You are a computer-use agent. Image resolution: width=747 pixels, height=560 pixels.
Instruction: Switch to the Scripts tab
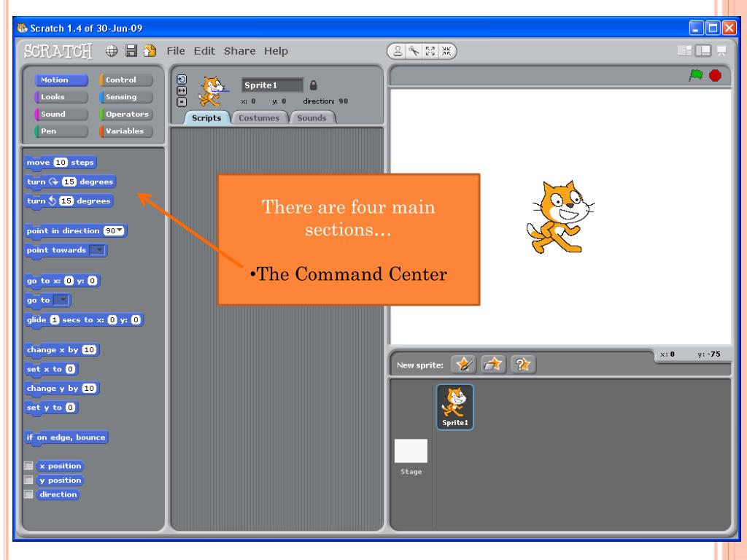point(206,117)
